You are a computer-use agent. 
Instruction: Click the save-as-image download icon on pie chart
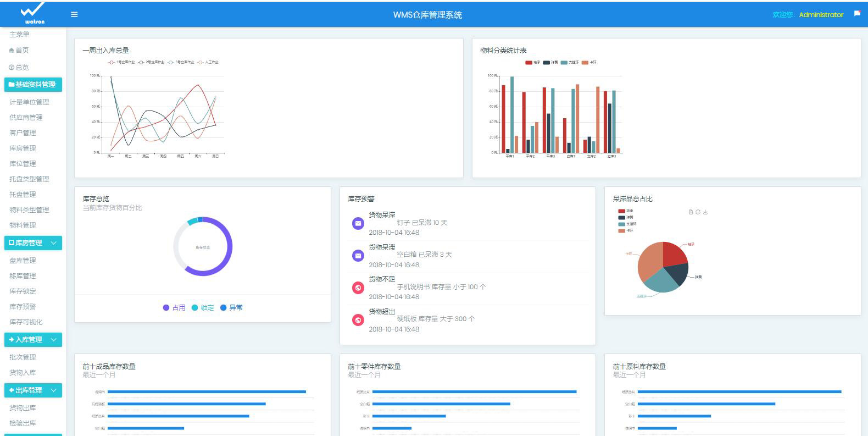click(x=705, y=212)
